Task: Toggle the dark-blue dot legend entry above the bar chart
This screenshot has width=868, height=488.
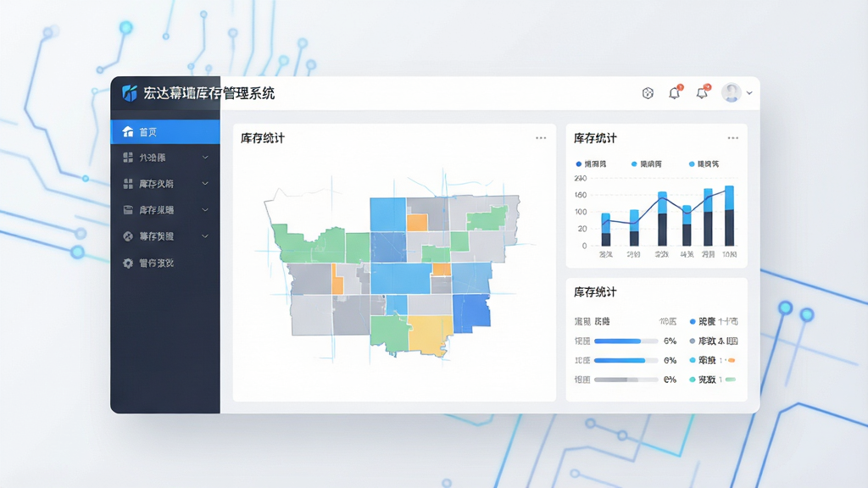Action: click(x=591, y=164)
